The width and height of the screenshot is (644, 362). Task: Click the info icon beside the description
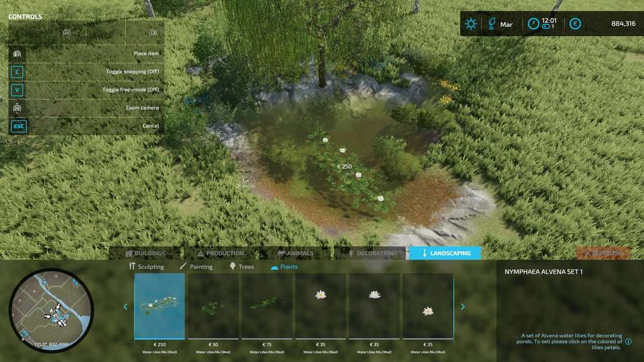tap(629, 341)
